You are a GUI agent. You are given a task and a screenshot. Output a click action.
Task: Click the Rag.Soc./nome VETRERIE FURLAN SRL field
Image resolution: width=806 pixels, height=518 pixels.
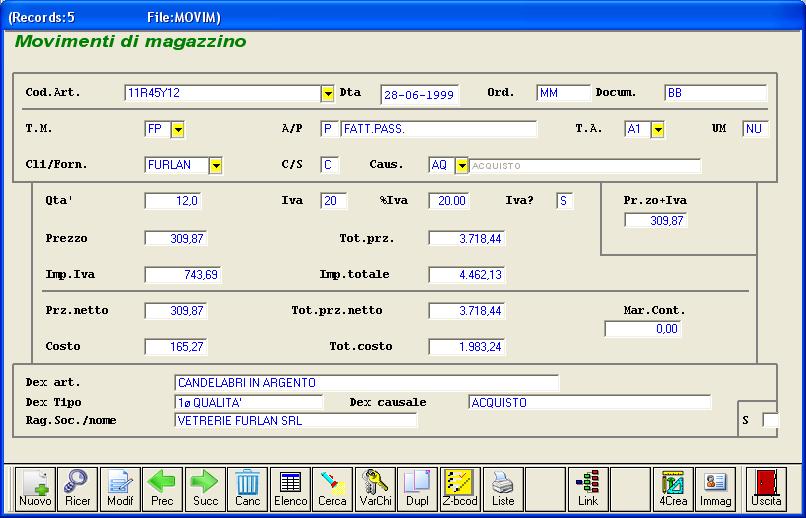click(296, 421)
